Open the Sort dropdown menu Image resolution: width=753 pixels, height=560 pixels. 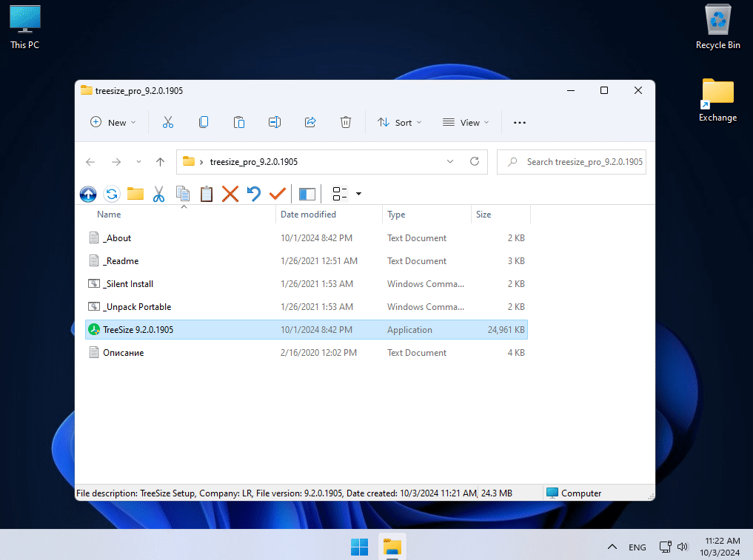(x=400, y=123)
